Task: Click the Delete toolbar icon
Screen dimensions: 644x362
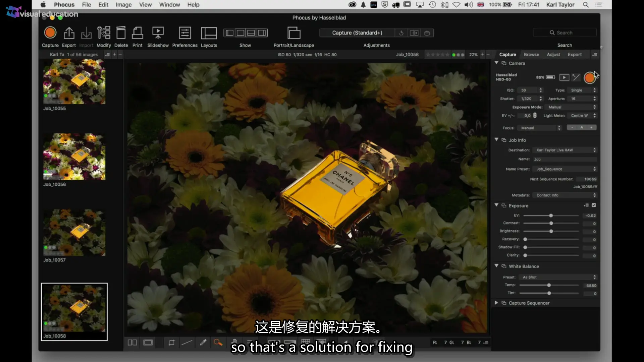Action: click(121, 33)
